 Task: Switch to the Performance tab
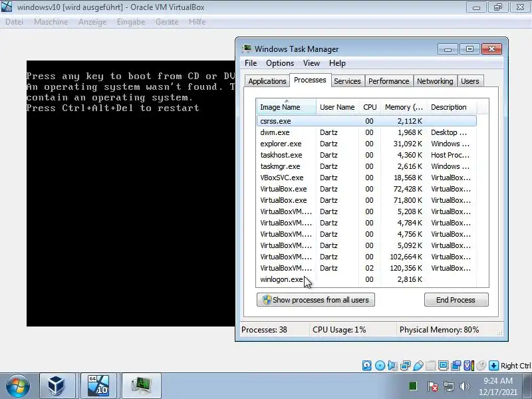(388, 81)
